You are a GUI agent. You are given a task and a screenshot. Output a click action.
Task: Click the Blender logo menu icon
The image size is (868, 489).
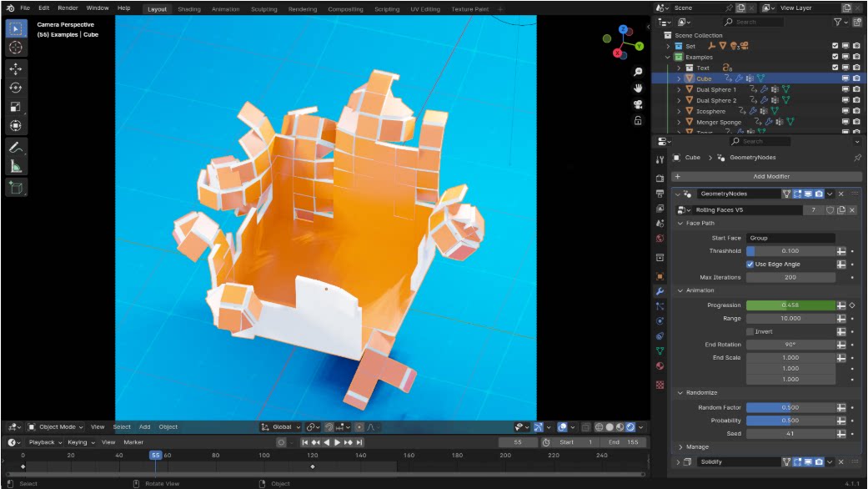pyautogui.click(x=10, y=8)
